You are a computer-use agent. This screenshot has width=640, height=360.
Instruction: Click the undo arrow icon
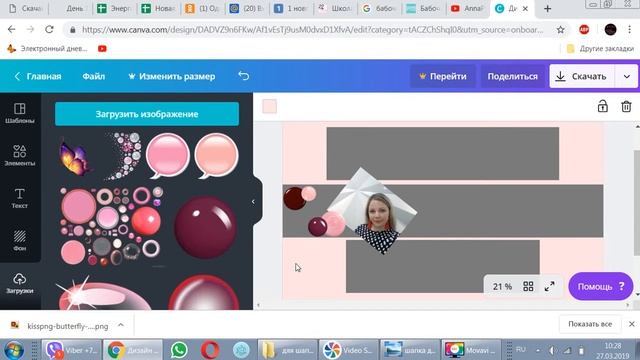pyautogui.click(x=244, y=76)
